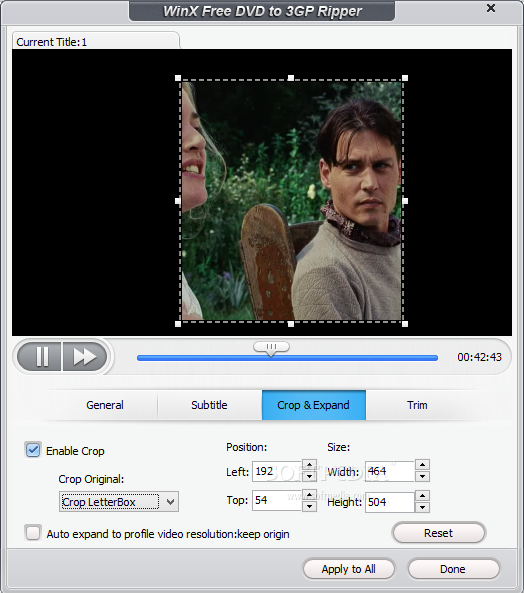The height and width of the screenshot is (593, 524).
Task: Increase the Width value with up arrow
Action: [422, 465]
